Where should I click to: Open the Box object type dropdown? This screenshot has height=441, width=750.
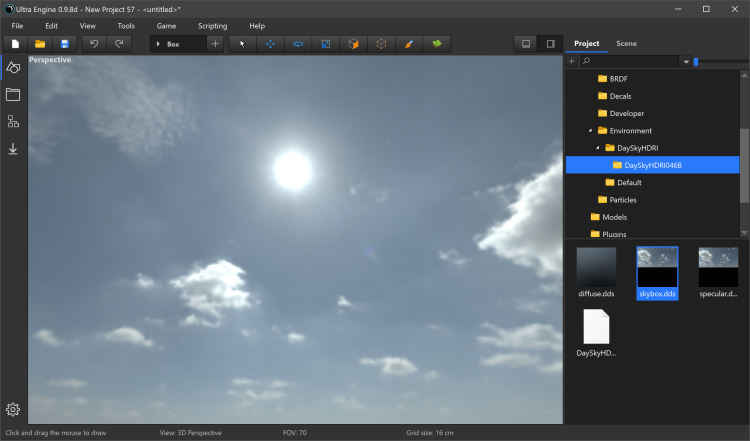pos(178,44)
